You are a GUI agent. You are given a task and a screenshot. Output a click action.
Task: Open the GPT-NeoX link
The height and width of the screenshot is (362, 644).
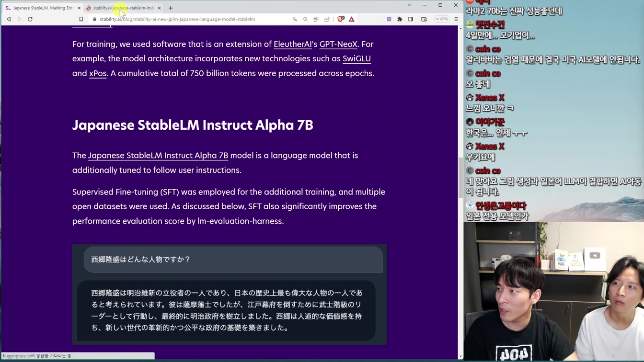point(338,44)
